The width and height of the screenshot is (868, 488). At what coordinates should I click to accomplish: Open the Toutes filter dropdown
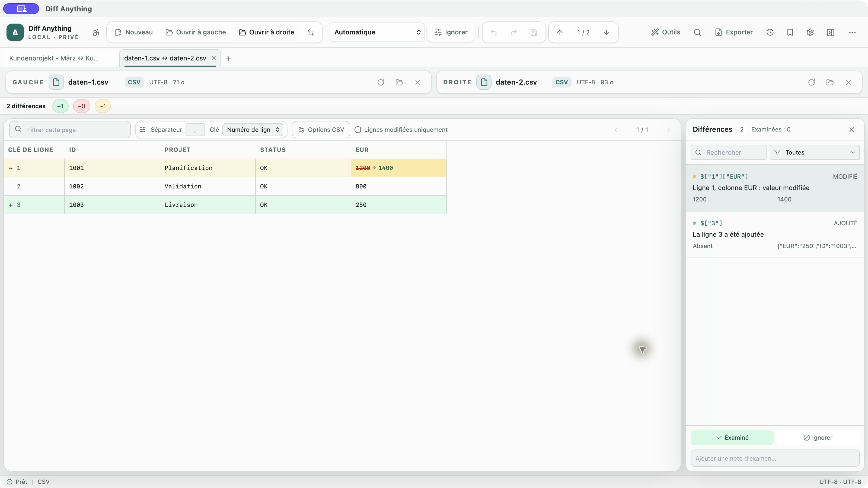(x=814, y=153)
